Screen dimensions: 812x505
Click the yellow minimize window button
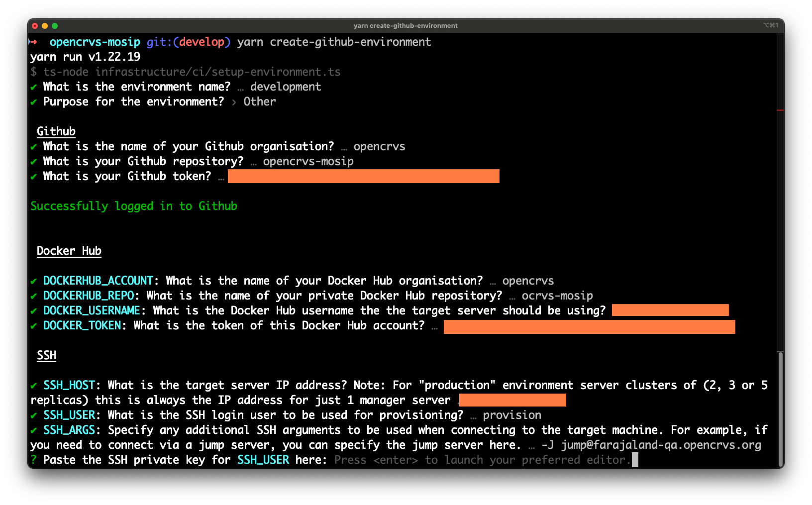[x=45, y=26]
